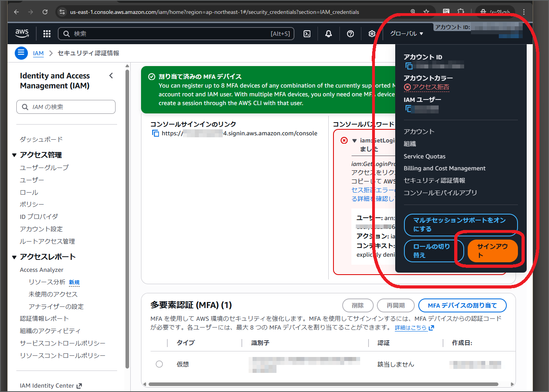Click the AWS logo home icon
Screen dimensions: 549x392
[x=22, y=33]
